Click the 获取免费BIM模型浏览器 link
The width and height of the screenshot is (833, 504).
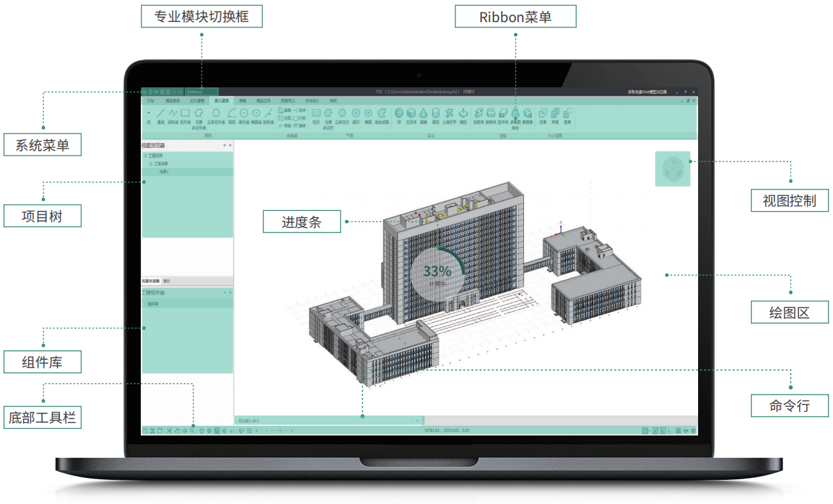tap(647, 92)
